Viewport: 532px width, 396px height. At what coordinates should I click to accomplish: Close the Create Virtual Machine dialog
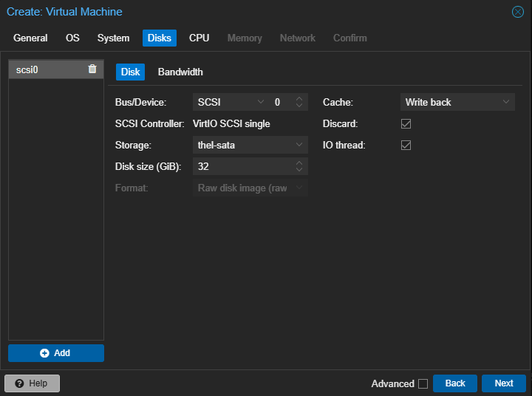[x=518, y=12]
